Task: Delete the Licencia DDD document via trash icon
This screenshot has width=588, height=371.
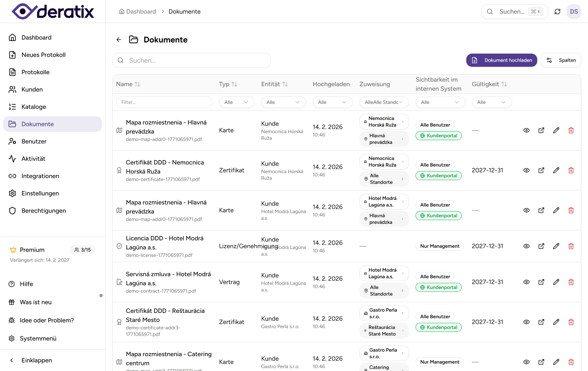Action: click(x=571, y=246)
